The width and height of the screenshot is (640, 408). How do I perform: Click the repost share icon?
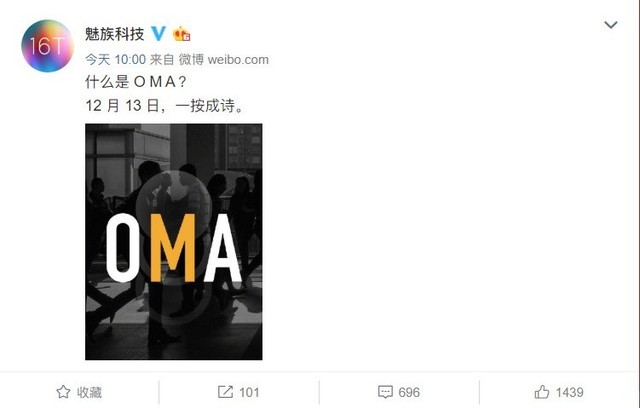pos(225,392)
